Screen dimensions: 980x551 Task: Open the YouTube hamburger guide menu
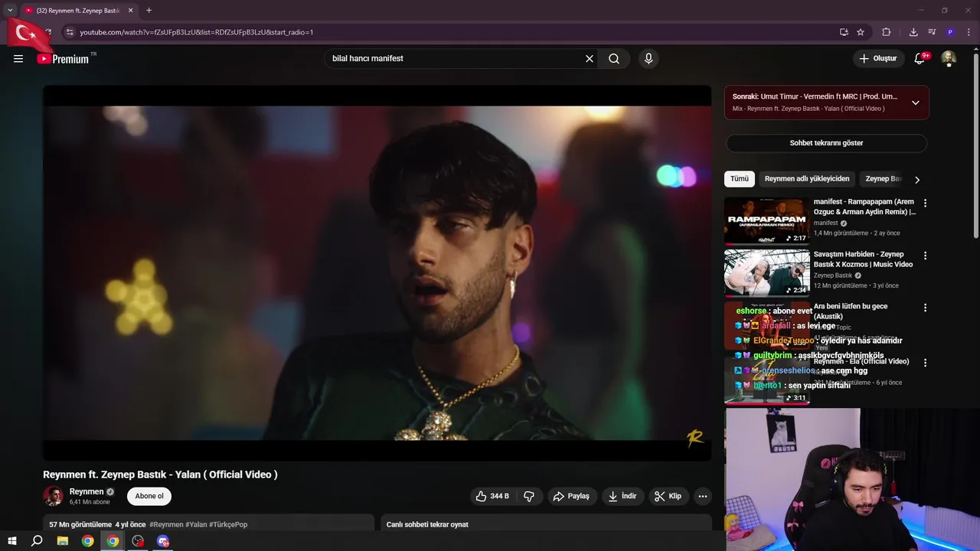[18, 59]
